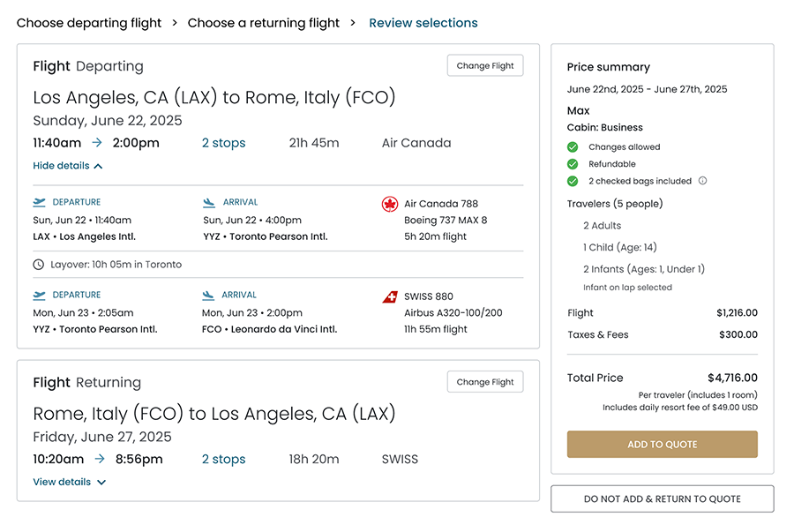Click the info icon beside checked bags
The image size is (794, 532).
pyautogui.click(x=703, y=181)
